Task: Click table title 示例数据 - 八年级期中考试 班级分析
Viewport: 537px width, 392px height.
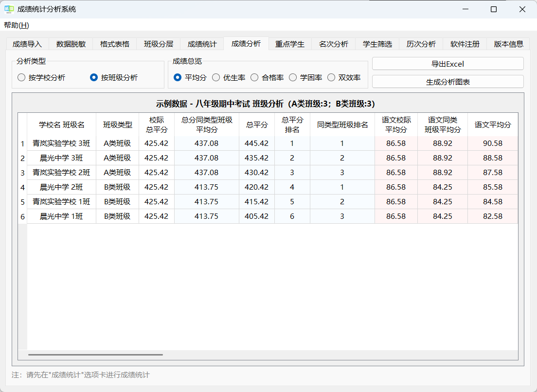Action: 220,104
